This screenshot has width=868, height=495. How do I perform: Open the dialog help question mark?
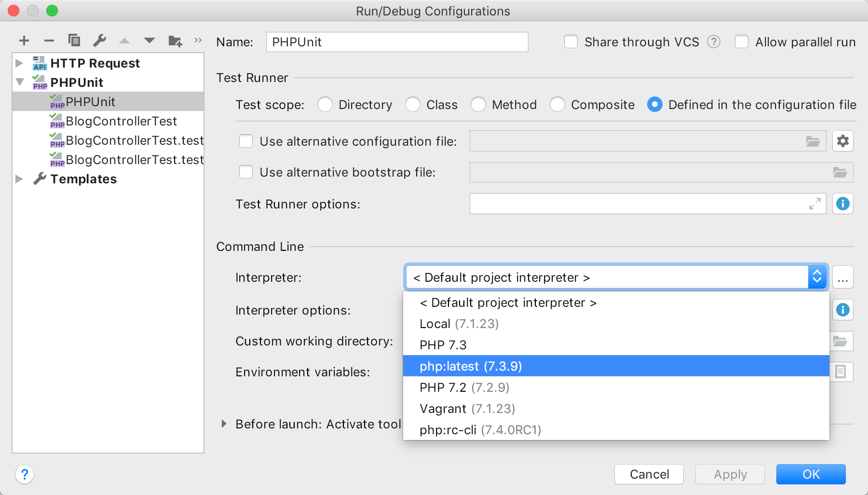coord(25,474)
